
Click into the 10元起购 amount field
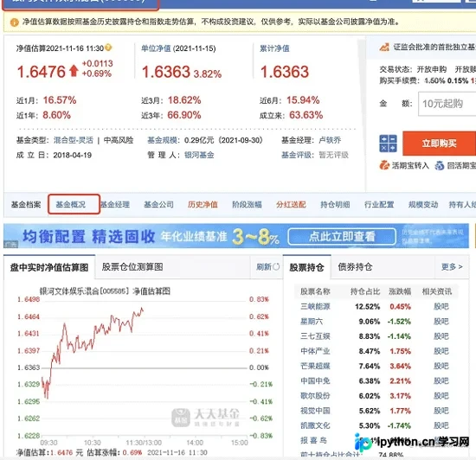pos(447,104)
